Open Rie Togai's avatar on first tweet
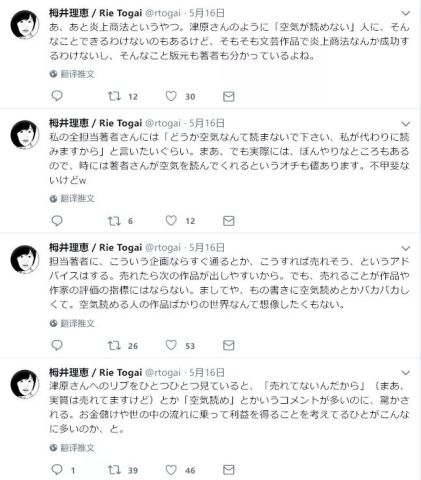The image size is (421, 480). tap(25, 25)
